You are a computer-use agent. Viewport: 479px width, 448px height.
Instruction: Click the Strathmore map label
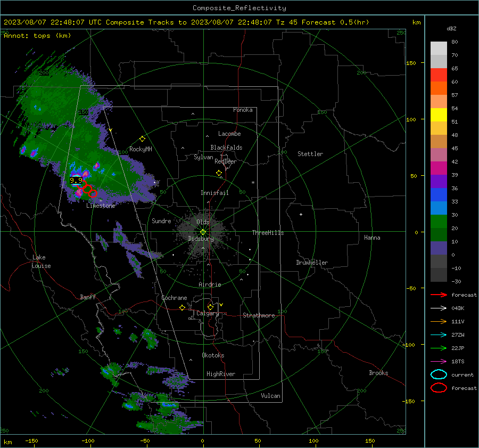click(x=259, y=315)
